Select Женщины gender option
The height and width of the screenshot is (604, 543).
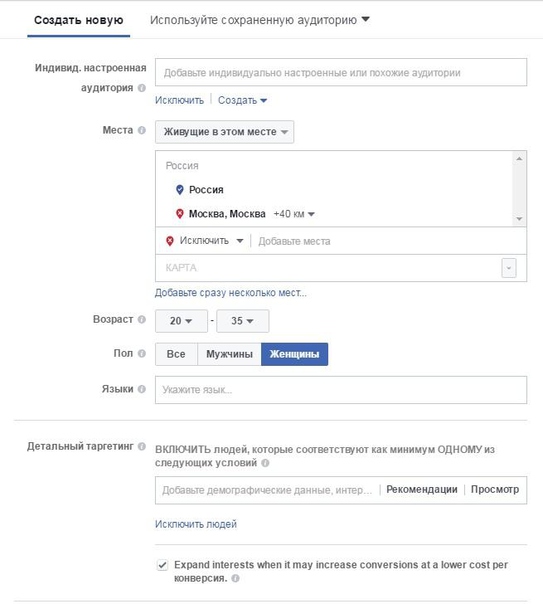(x=295, y=354)
